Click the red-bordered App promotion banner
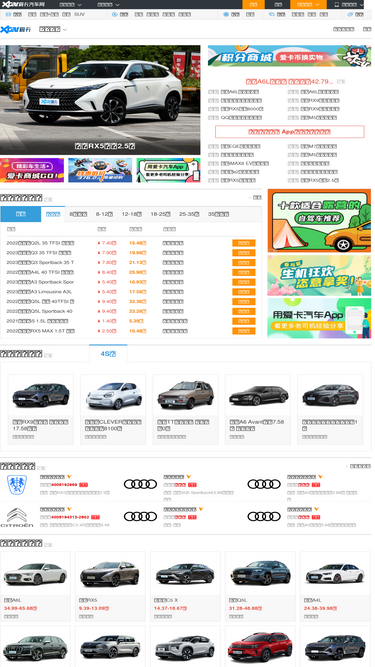This screenshot has width=375, height=667. [290, 132]
